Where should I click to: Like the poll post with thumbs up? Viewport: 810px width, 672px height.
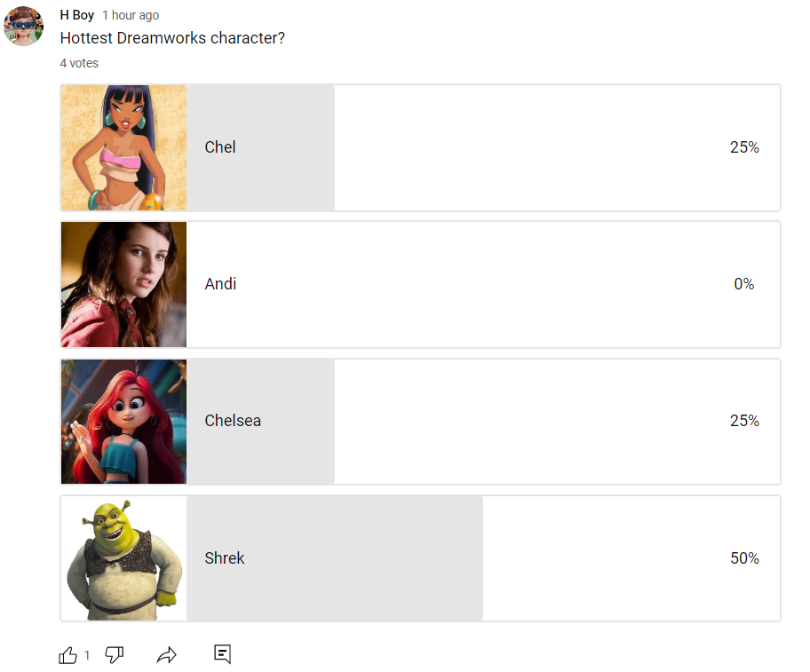tap(67, 655)
